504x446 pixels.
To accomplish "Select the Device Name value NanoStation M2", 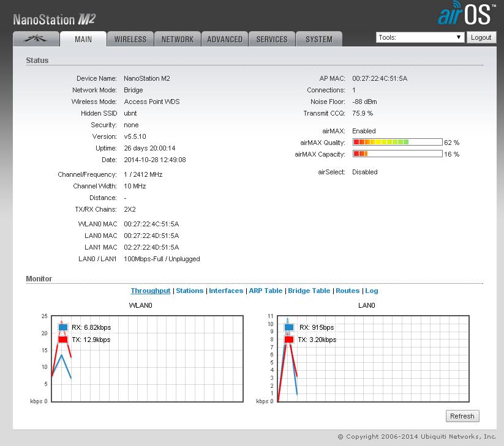I will pyautogui.click(x=147, y=78).
